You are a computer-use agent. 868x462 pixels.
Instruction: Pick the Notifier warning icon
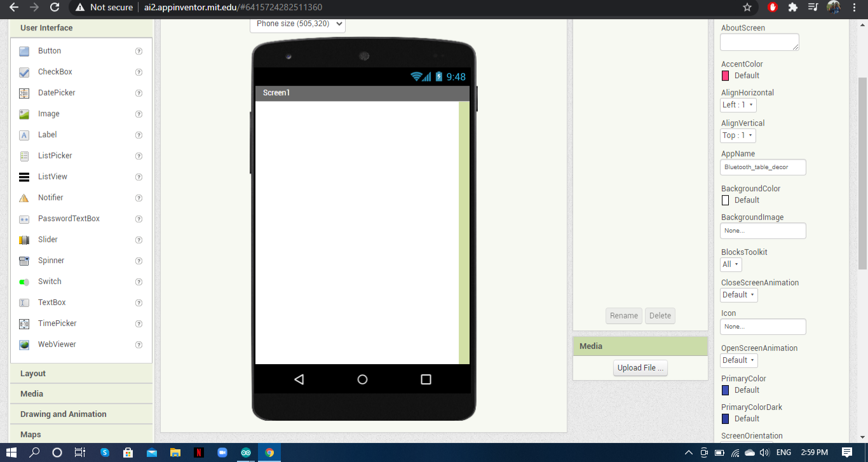click(24, 198)
